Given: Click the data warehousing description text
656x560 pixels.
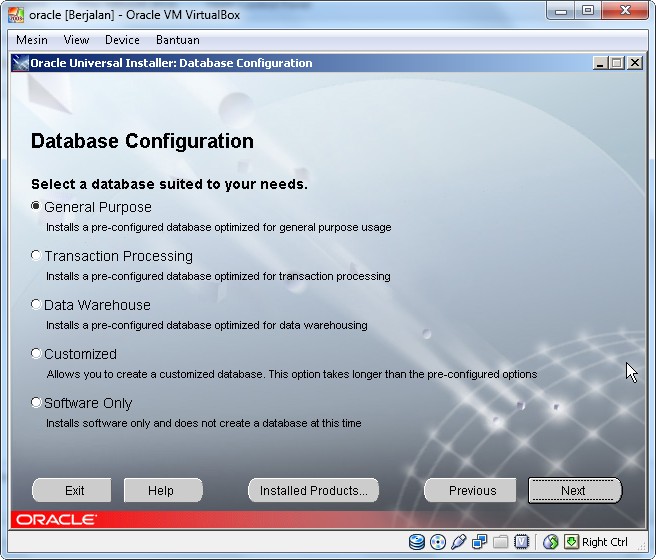Looking at the screenshot, I should tap(207, 325).
